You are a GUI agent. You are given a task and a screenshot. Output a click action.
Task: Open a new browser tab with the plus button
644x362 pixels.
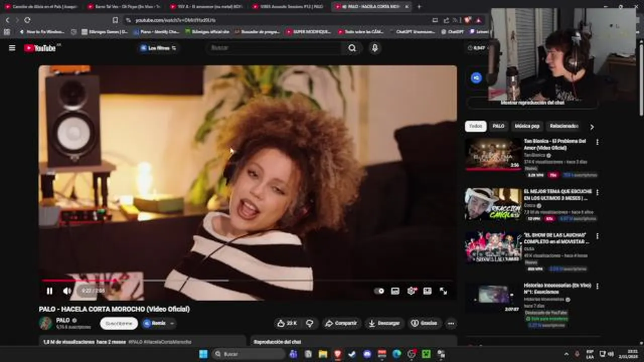coord(419,7)
